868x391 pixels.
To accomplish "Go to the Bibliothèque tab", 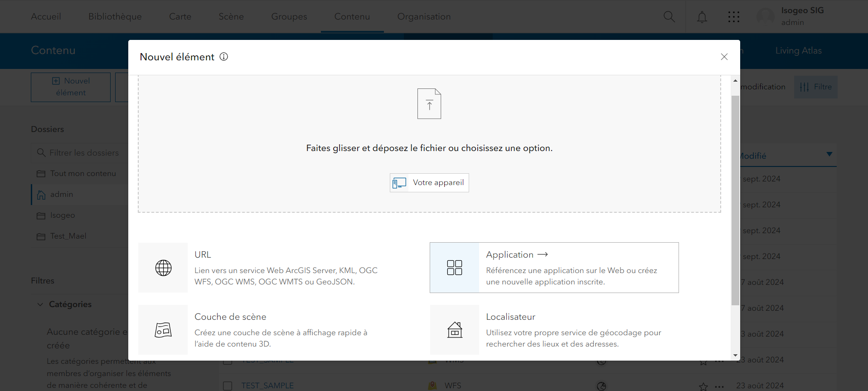I will 115,17.
